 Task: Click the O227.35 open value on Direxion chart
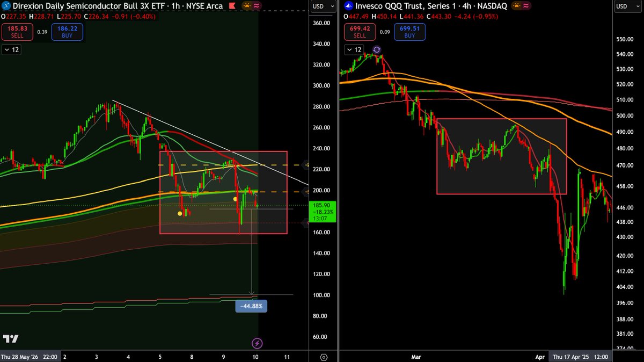[x=12, y=16]
